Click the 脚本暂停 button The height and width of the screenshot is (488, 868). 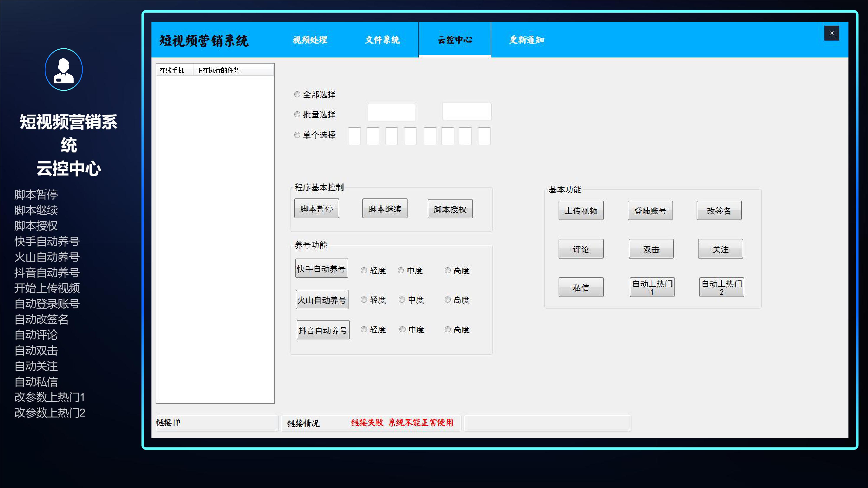tap(316, 208)
